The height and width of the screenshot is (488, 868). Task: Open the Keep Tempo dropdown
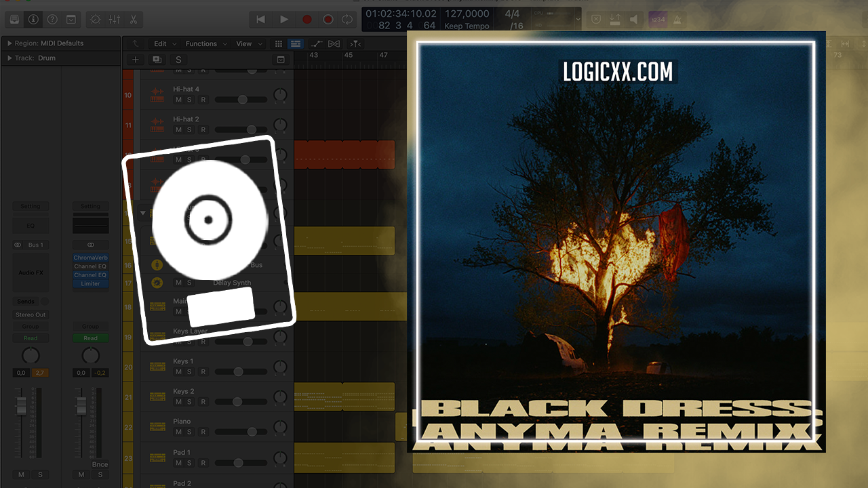click(467, 26)
